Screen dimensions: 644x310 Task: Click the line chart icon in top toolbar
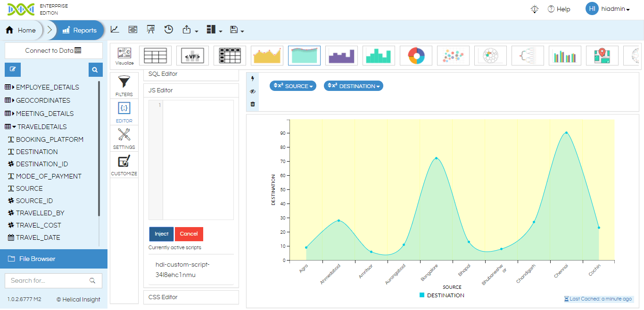pyautogui.click(x=115, y=29)
